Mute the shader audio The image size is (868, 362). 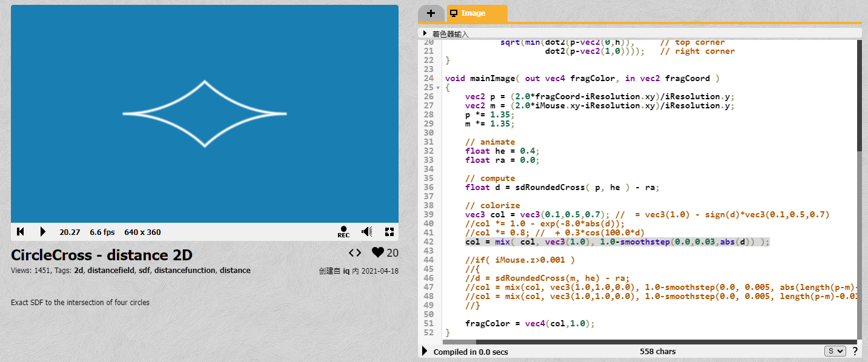point(366,232)
